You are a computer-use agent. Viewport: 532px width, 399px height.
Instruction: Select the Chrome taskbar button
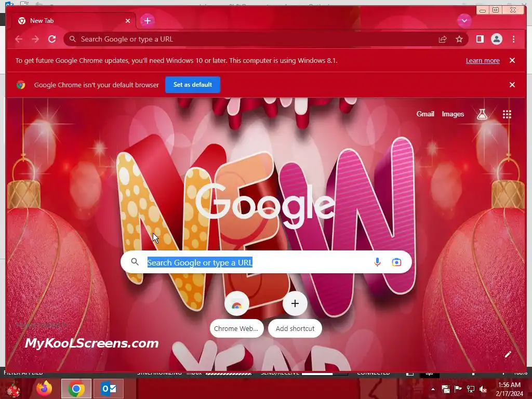(x=76, y=389)
